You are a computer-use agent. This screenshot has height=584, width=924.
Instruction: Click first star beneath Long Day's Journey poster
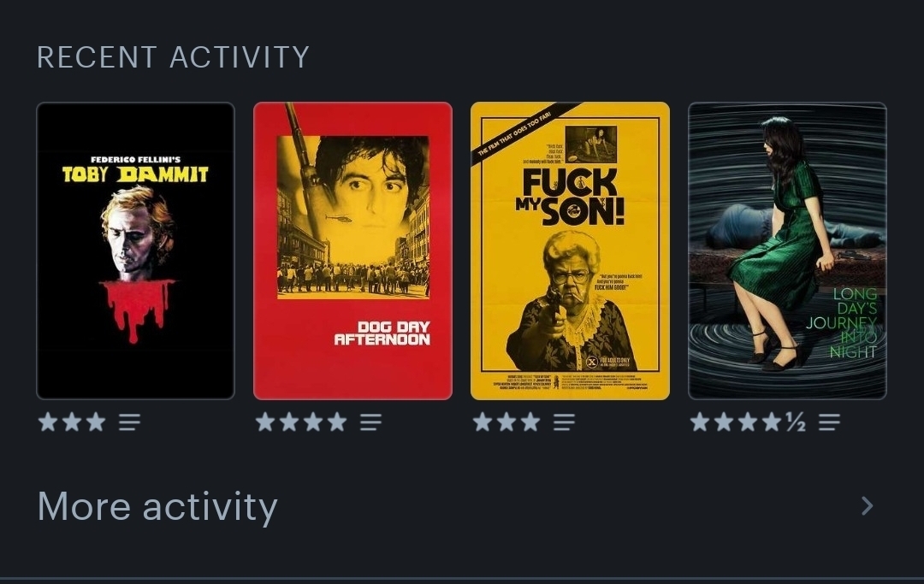(x=700, y=422)
